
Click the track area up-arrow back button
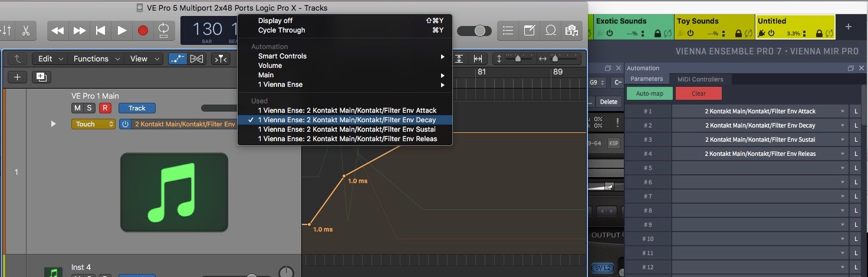[18, 58]
